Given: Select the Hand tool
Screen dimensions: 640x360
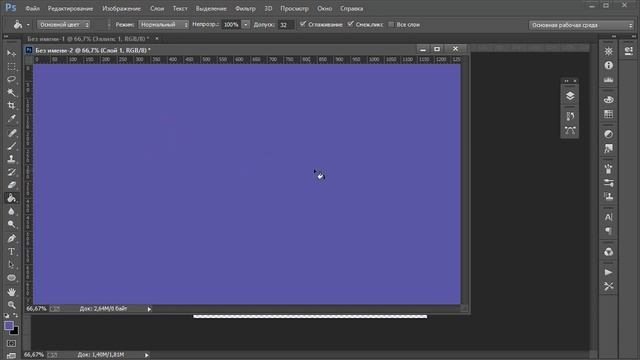Looking at the screenshot, I should [11, 292].
